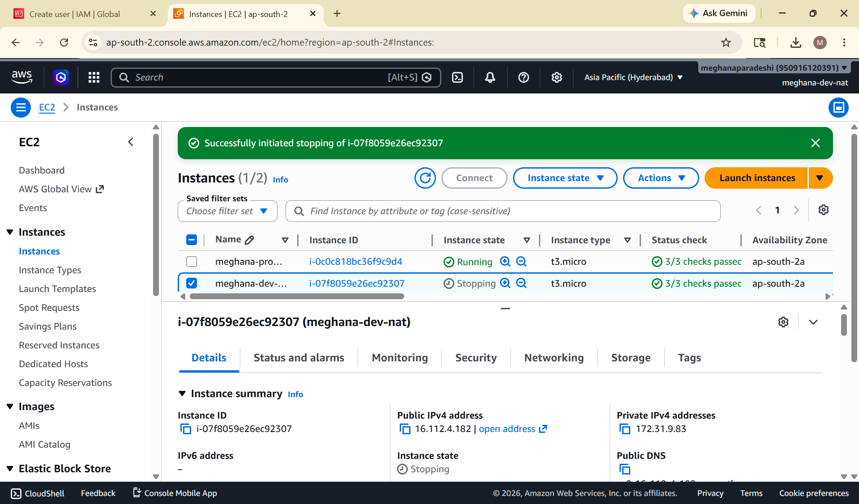
Task: Open the open address link
Action: click(513, 429)
